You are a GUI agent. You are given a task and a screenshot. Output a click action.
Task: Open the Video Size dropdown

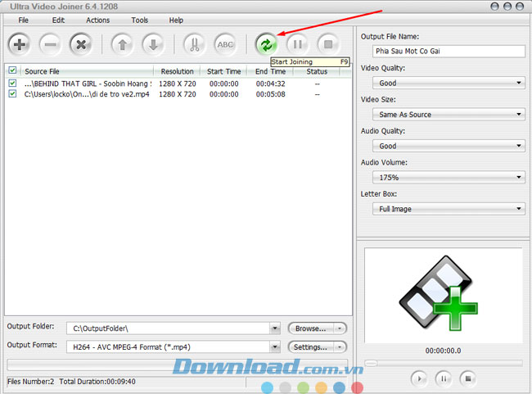pyautogui.click(x=449, y=115)
